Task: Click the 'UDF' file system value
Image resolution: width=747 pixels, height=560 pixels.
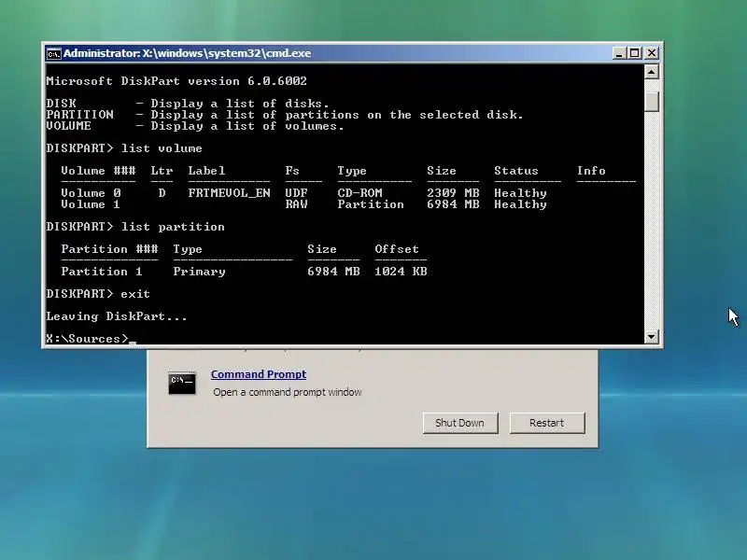Action: pyautogui.click(x=296, y=193)
